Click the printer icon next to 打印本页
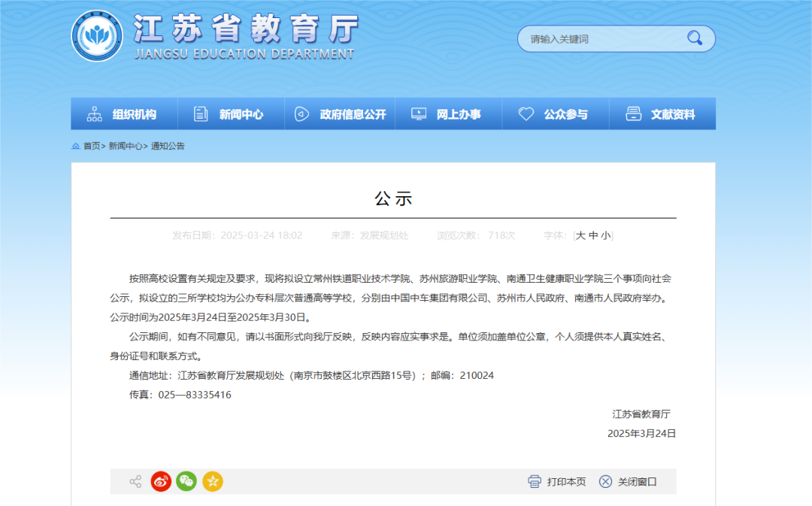Screen dimensions: 812x506 coord(535,481)
